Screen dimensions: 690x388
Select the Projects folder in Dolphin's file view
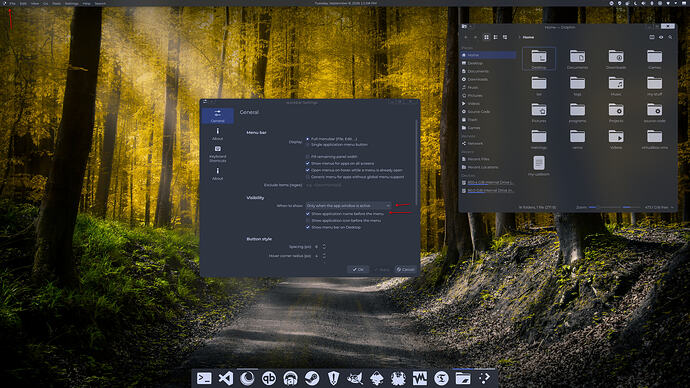(616, 113)
